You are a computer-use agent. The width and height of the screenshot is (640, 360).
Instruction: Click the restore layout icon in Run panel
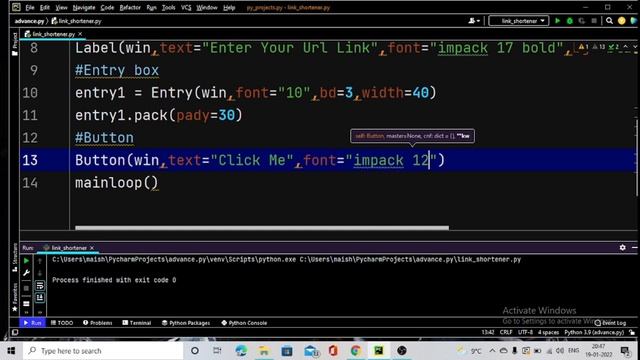click(27, 304)
